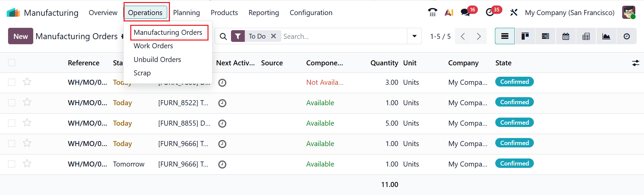Open the Planning menu
Screen dimensions: 644x195
pos(186,13)
